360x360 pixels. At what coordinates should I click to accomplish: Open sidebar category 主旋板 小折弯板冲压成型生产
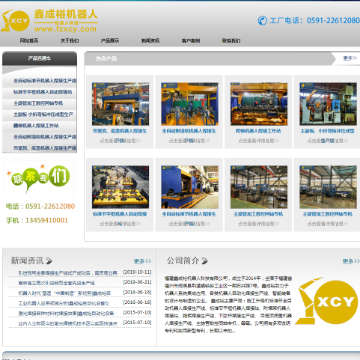click(43, 114)
